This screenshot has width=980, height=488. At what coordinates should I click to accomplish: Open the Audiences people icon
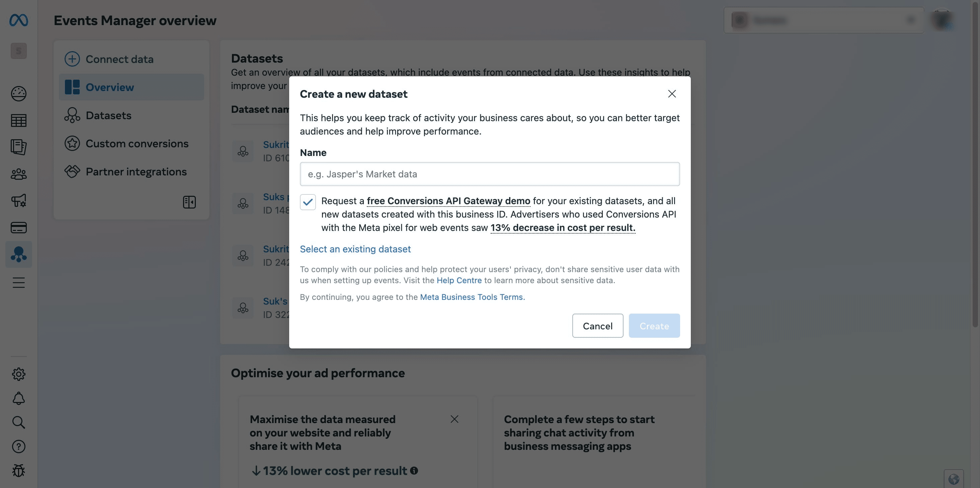tap(18, 174)
